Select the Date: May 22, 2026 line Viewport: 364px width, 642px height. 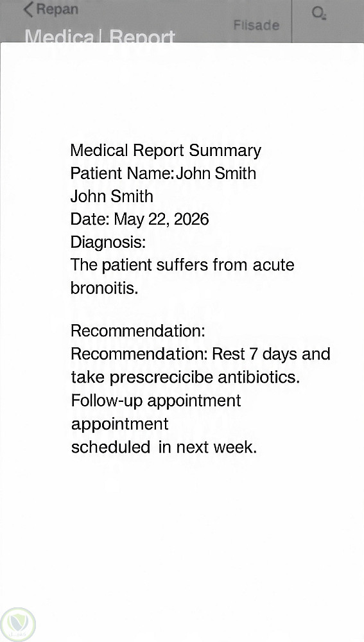tap(139, 220)
